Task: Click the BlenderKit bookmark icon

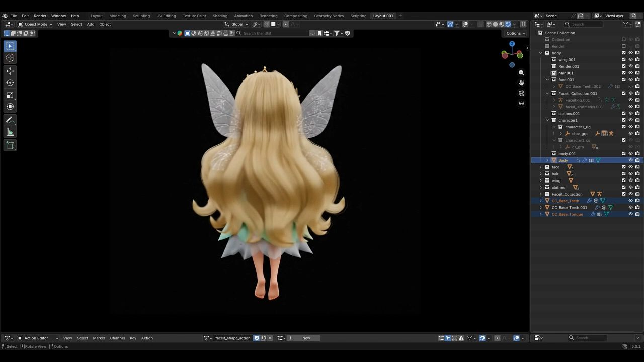Action: point(319,33)
